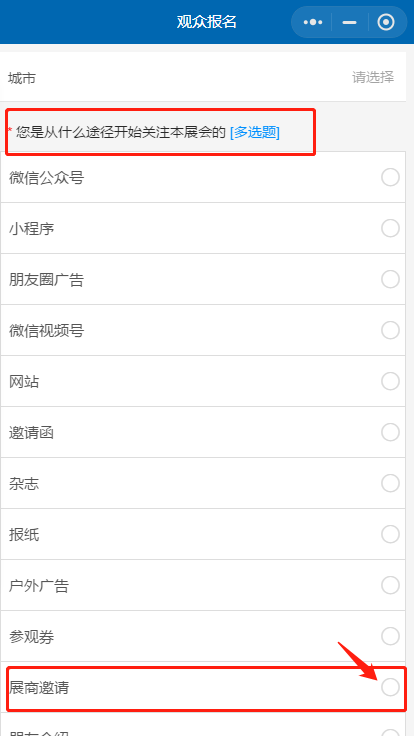Click the 观众报名 page title
The image size is (414, 736).
coord(207,22)
